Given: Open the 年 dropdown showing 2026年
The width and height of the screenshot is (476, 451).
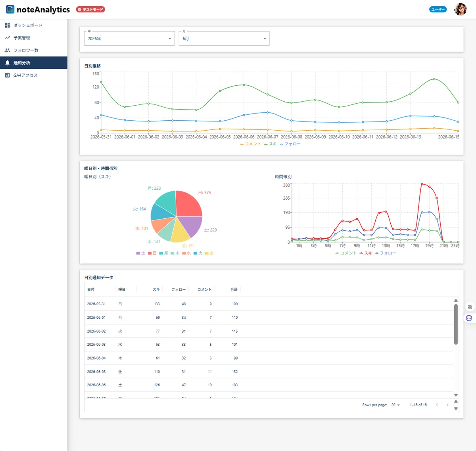Looking at the screenshot, I should (x=129, y=39).
